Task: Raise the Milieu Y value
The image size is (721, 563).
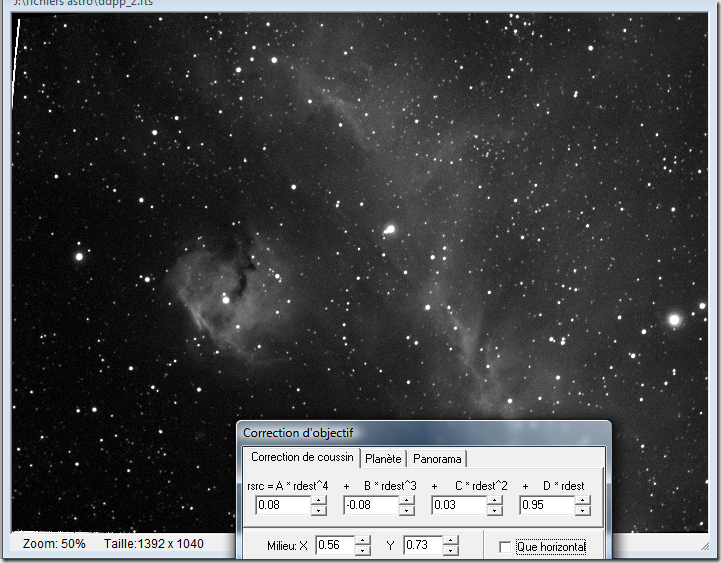Action: click(x=451, y=541)
